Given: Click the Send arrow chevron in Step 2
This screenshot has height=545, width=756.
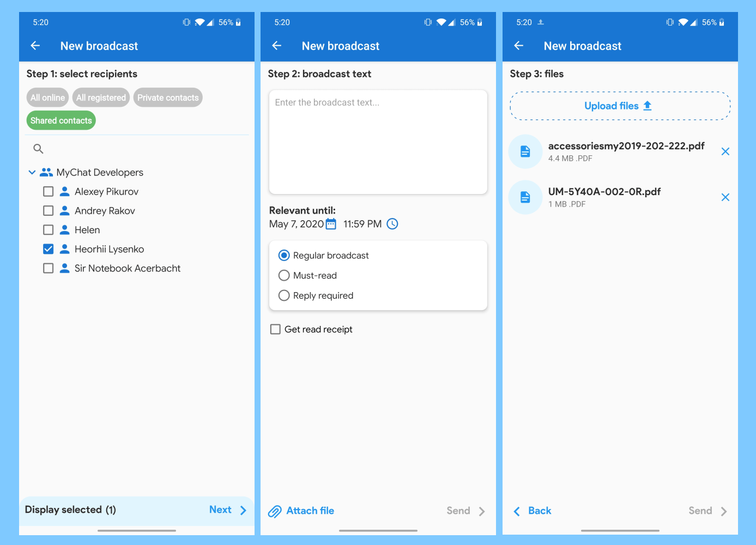Looking at the screenshot, I should pyautogui.click(x=482, y=511).
